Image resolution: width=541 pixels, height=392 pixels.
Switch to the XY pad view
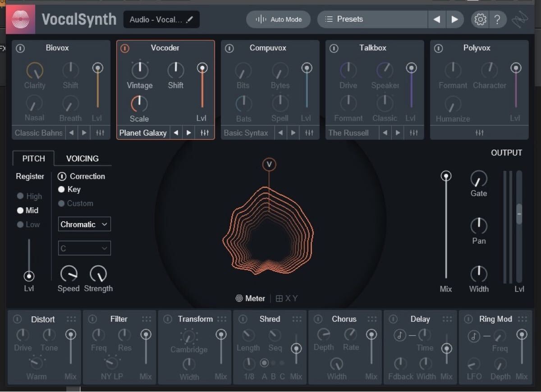coord(287,298)
